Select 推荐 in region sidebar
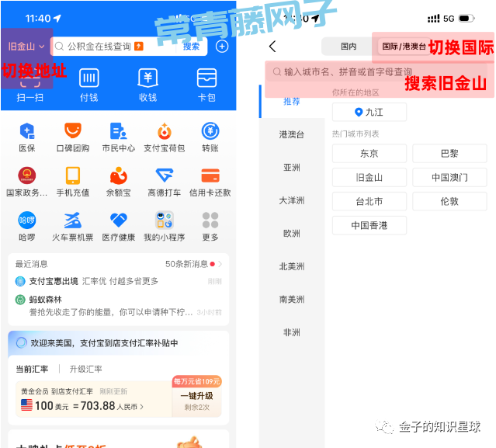Image resolution: width=496 pixels, height=448 pixels. tap(292, 102)
